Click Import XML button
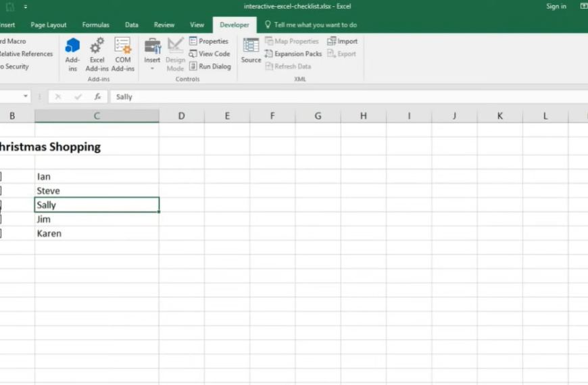588x385 pixels. (343, 41)
